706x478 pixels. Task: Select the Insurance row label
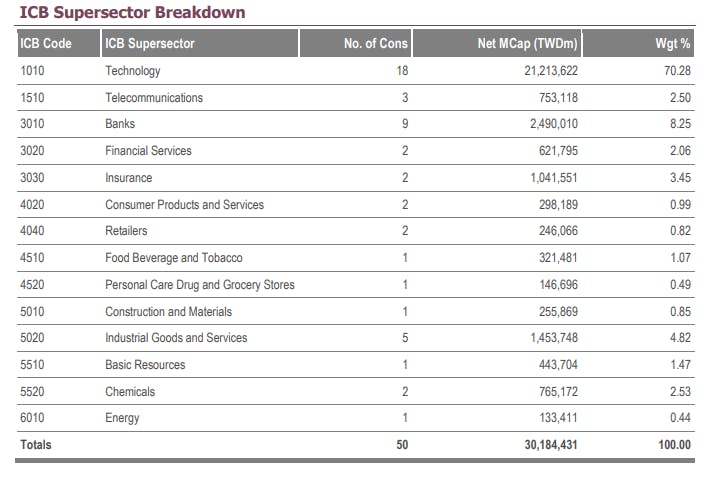pos(129,178)
